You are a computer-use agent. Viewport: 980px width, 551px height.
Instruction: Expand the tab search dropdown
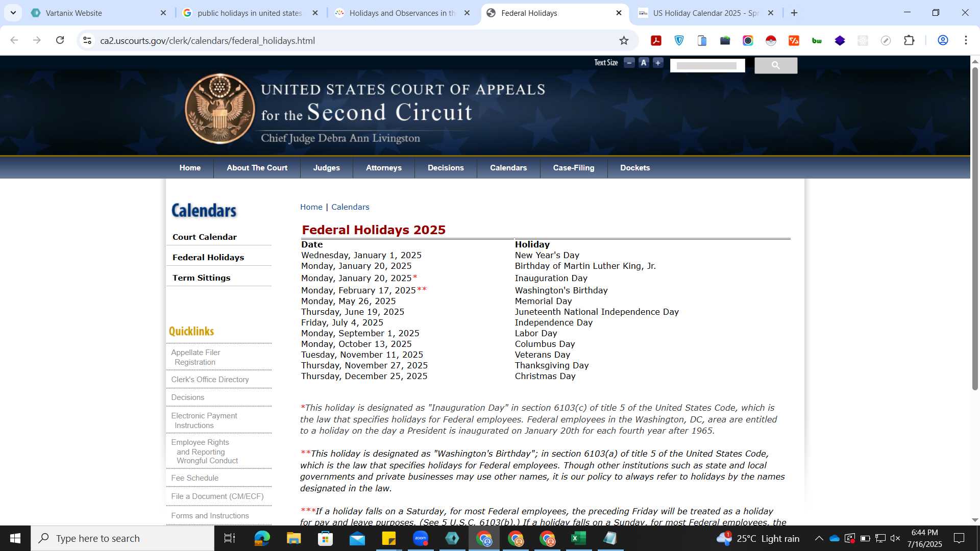pos(13,13)
